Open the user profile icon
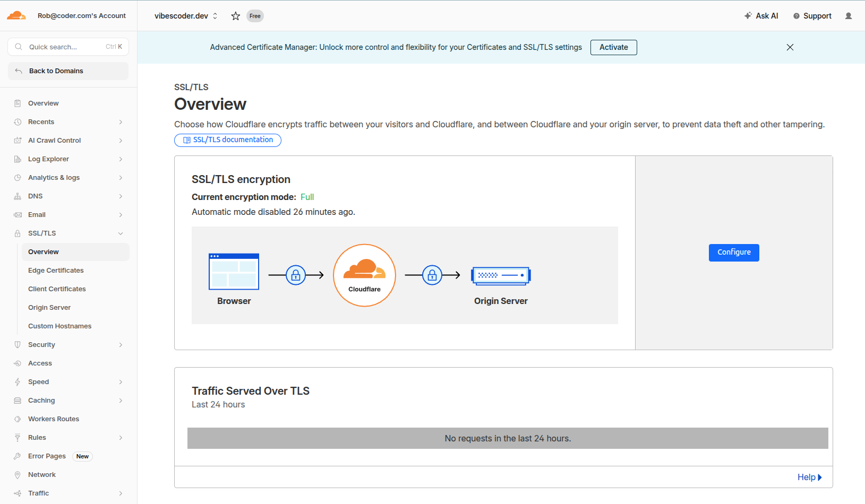This screenshot has height=504, width=865. pos(849,16)
